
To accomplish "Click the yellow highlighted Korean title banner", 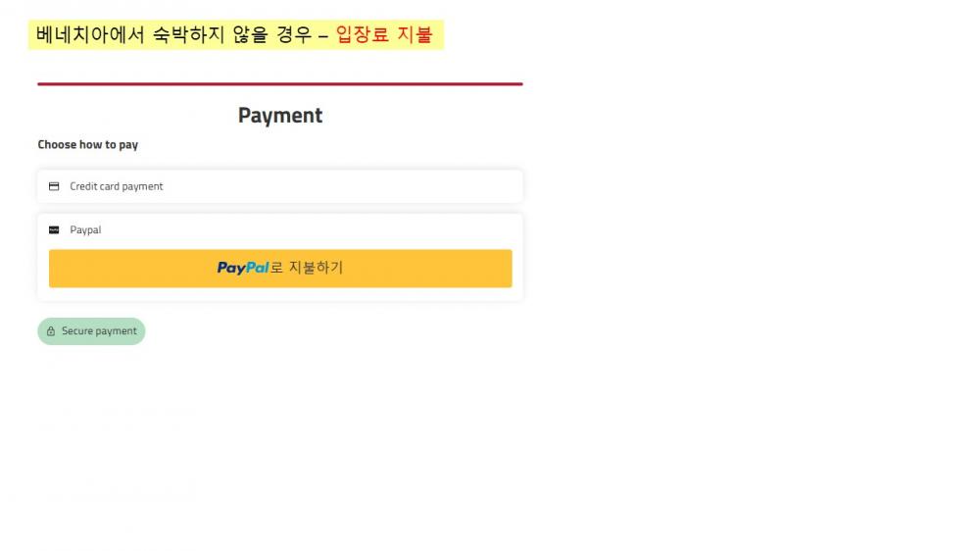I will coord(235,34).
